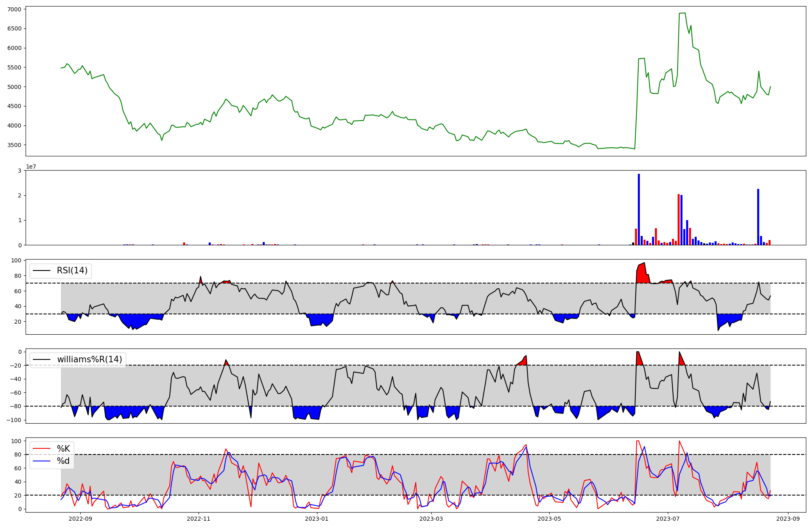Click the RSI(14) legend label
Viewport: 812px width, 528px height.
click(72, 270)
